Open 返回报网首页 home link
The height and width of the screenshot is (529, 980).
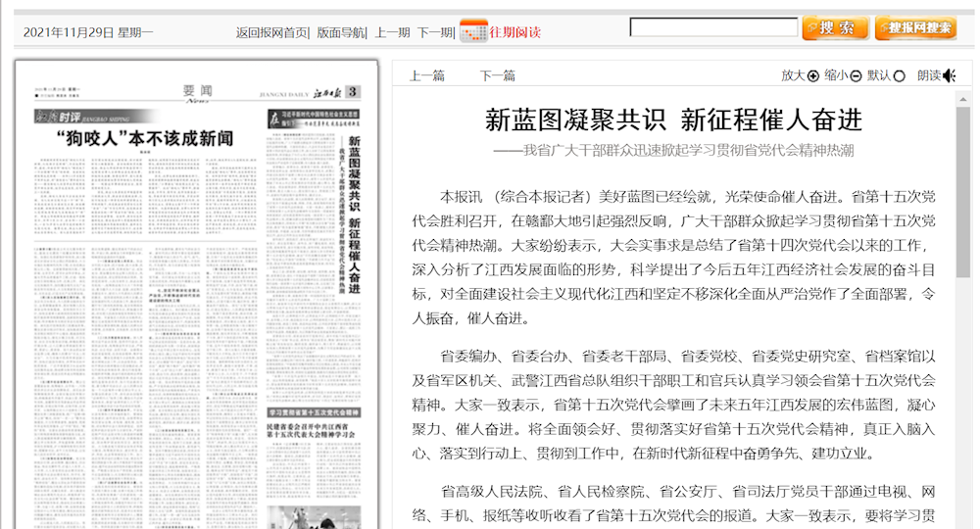point(271,32)
